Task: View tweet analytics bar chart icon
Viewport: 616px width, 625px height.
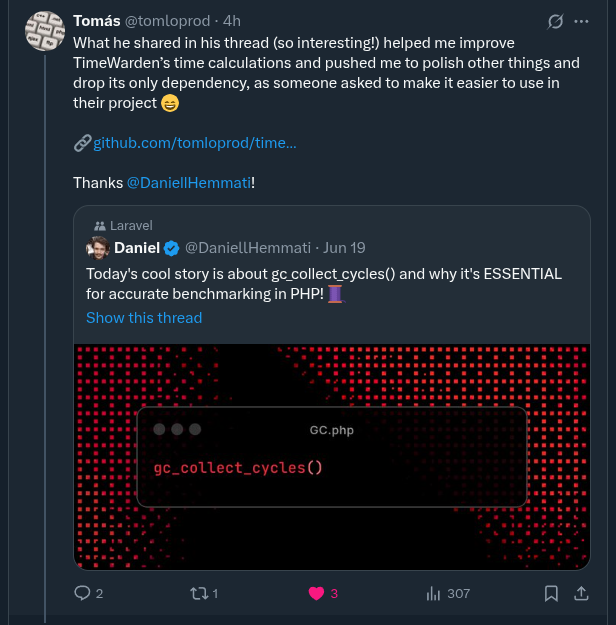Action: tap(433, 593)
